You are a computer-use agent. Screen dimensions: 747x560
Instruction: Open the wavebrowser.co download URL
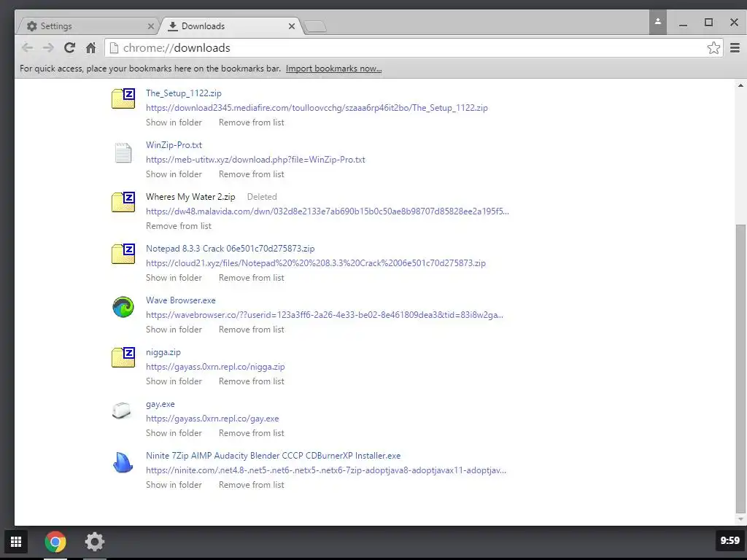coord(325,315)
